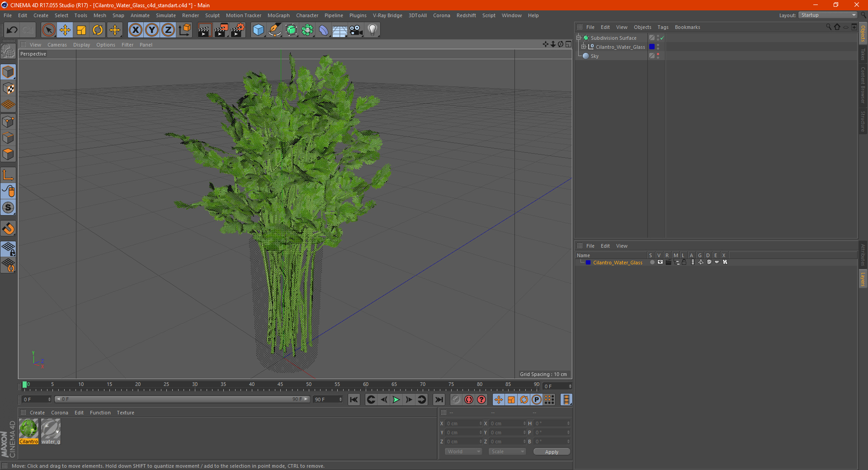868x470 pixels.
Task: Collapse the Subdivision Surface tree node
Action: point(578,38)
